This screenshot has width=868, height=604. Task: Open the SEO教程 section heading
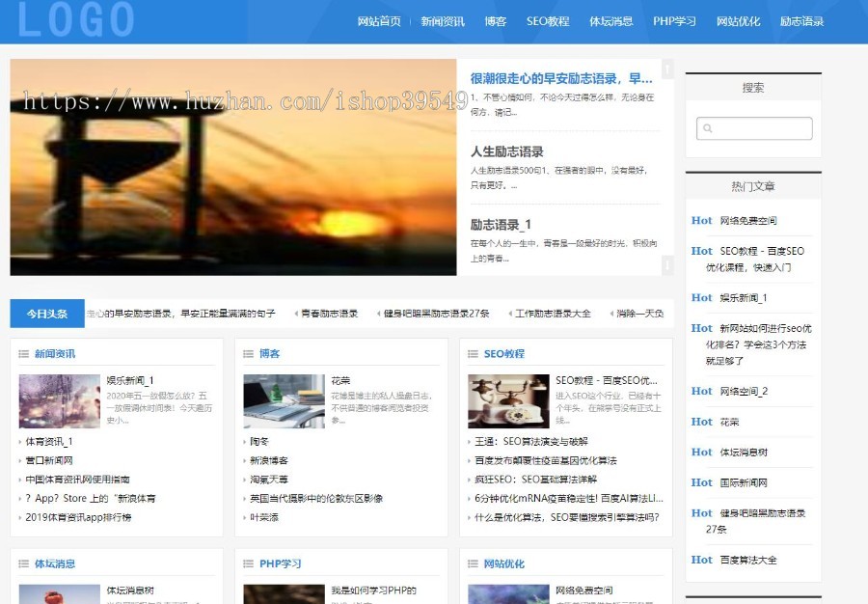[x=503, y=354]
